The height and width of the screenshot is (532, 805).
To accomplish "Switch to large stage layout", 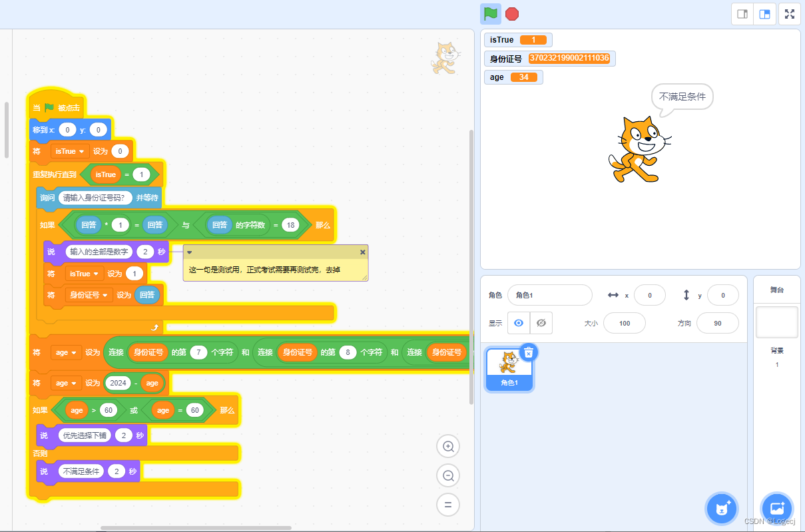I will click(765, 14).
